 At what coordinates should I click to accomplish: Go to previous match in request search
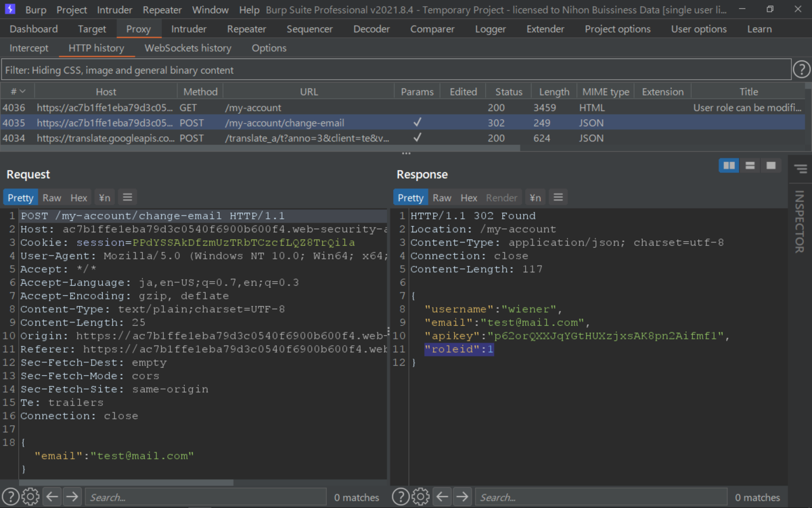coord(52,496)
